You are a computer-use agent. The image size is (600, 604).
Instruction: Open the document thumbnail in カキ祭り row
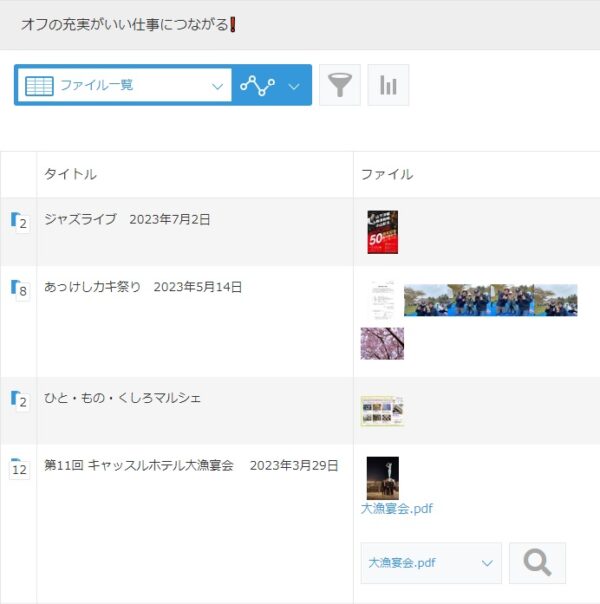[x=382, y=299]
